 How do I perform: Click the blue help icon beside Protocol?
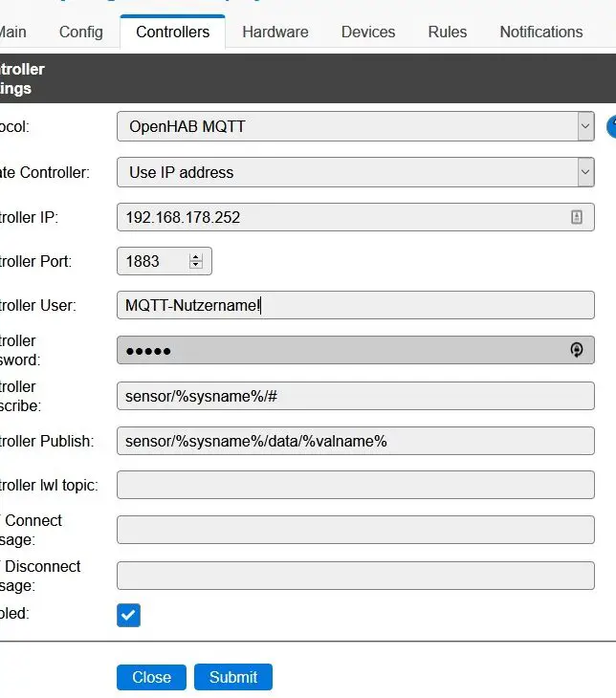[611, 126]
